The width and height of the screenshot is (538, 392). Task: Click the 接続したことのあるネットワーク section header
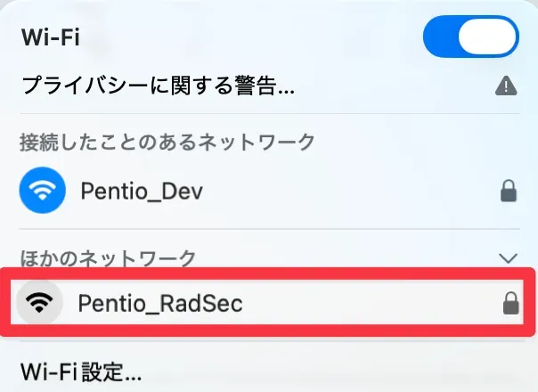coord(167,140)
